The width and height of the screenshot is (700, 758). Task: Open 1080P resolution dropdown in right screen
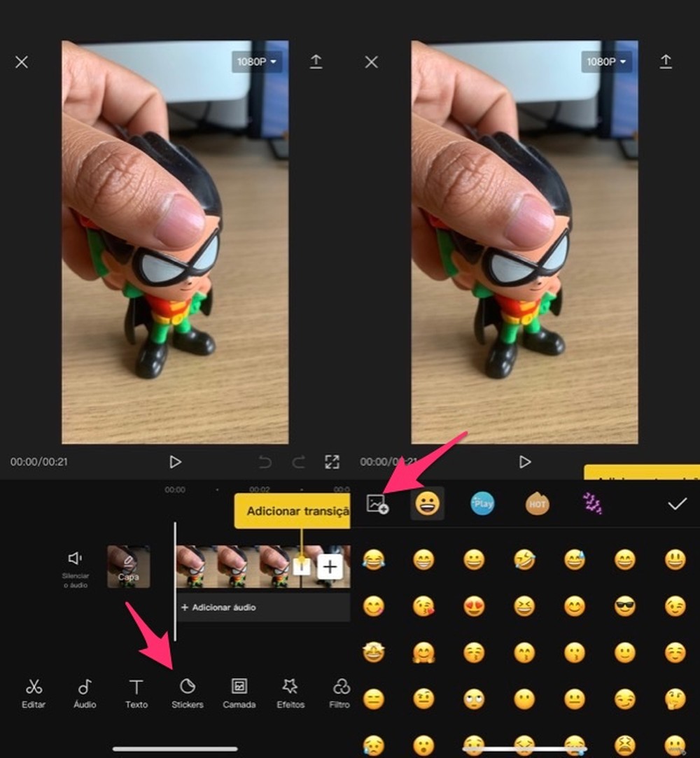pyautogui.click(x=606, y=62)
